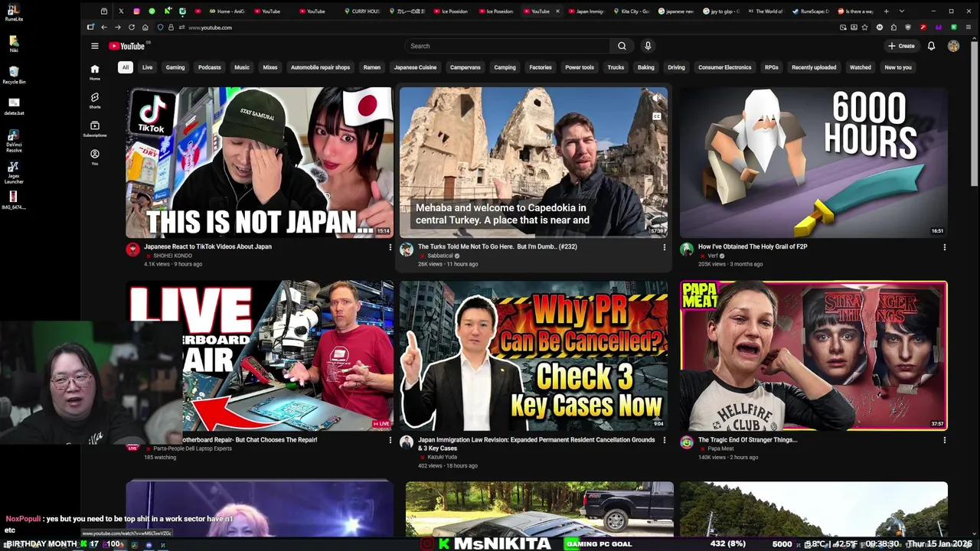Open the You section in sidebar
Viewport: 980px width, 551px height.
coord(95,157)
